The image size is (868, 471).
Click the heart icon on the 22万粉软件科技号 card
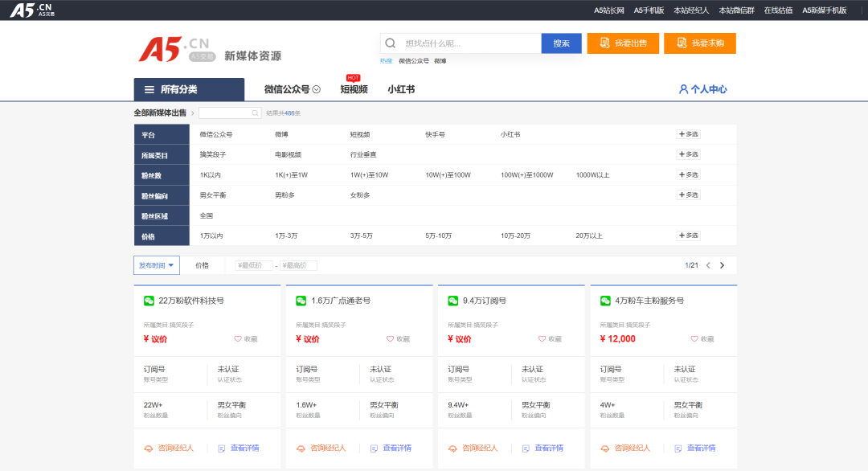point(238,339)
